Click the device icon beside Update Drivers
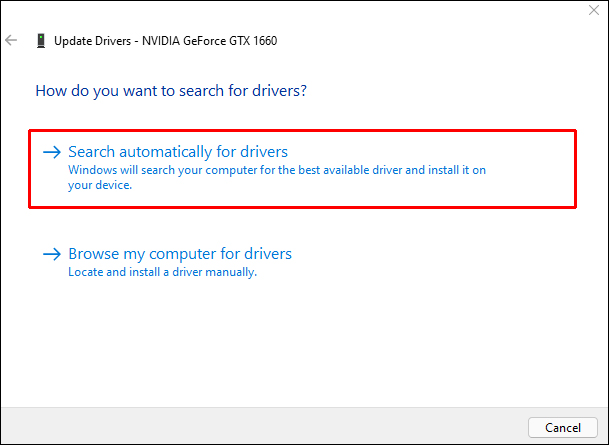 coord(41,40)
